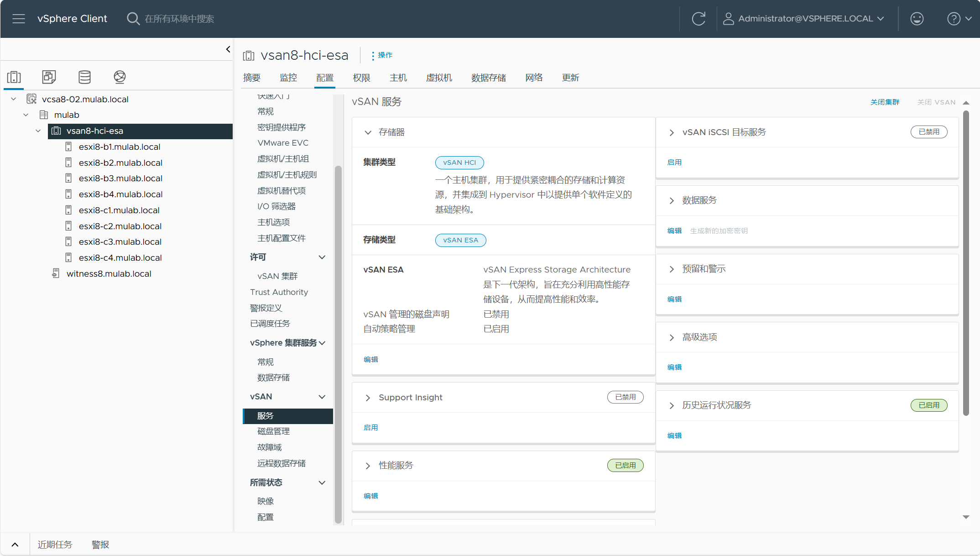The image size is (980, 556).
Task: Expand the 历史运行状况服务 section
Action: (x=672, y=405)
